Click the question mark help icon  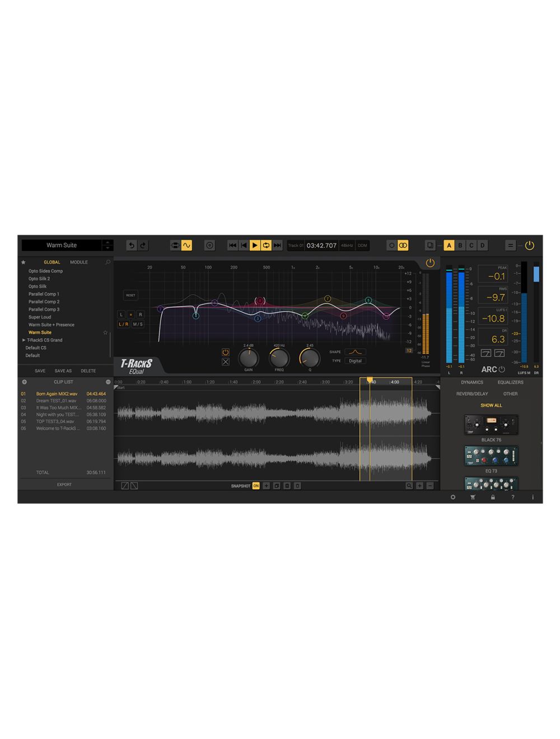click(513, 497)
